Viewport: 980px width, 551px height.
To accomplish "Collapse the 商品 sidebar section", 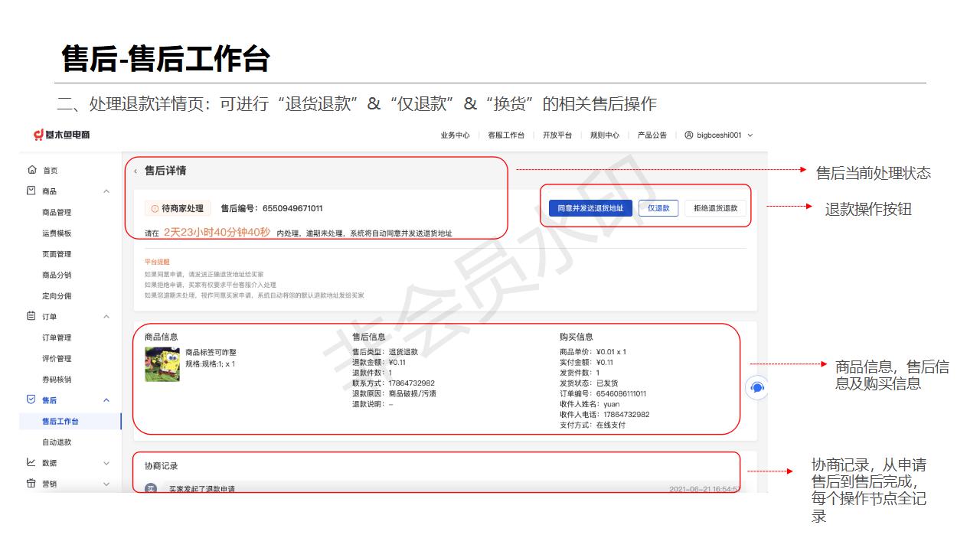I will (106, 191).
